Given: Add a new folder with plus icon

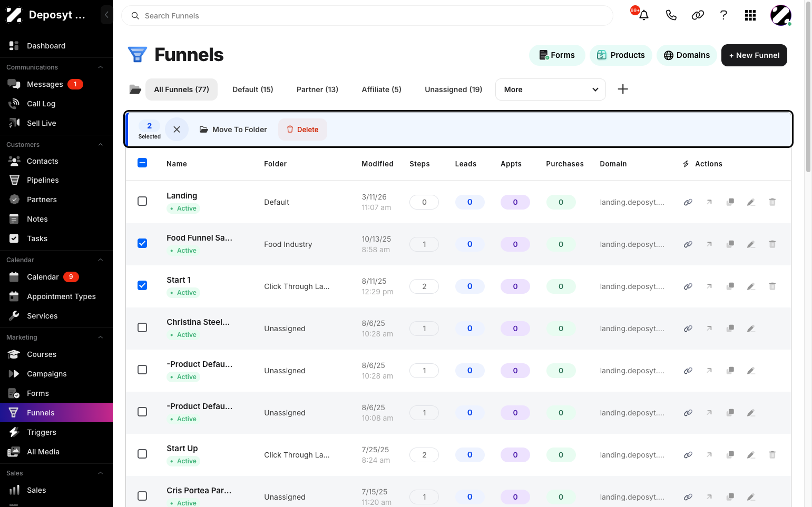Looking at the screenshot, I should (623, 89).
